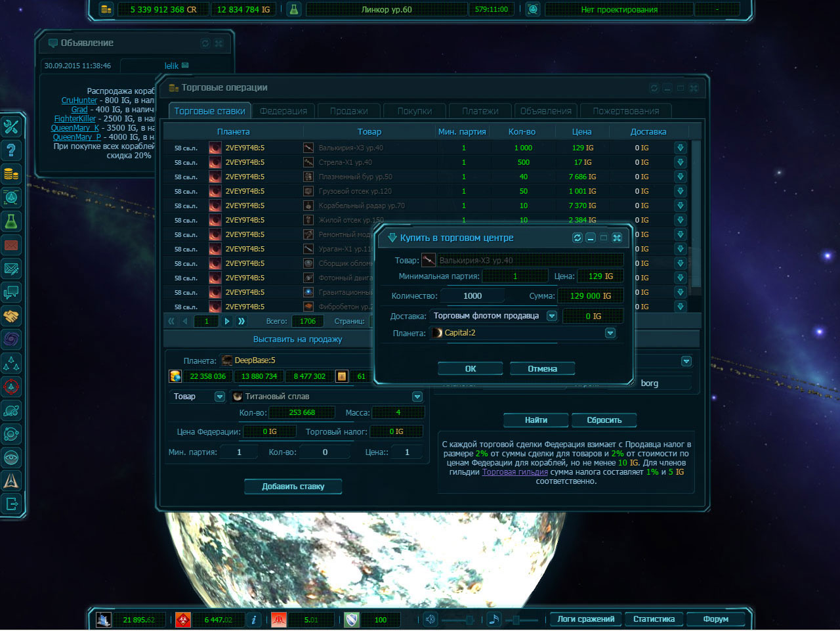
Task: Switch to the Платежи tab
Action: coord(480,111)
